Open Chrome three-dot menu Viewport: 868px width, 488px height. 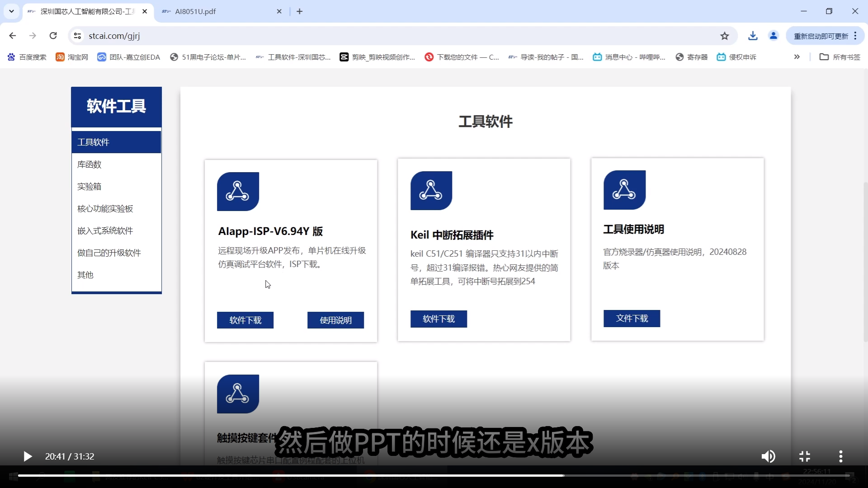855,36
